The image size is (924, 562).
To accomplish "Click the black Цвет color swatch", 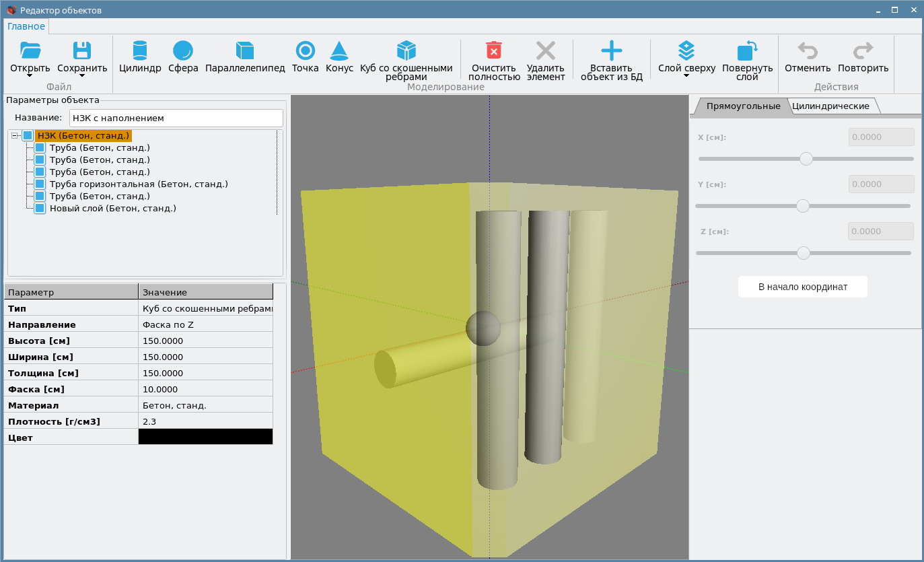I will click(205, 437).
